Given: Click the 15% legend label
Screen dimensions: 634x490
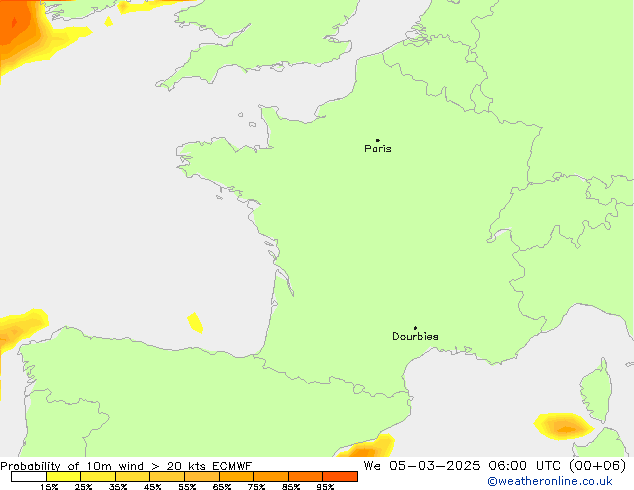Looking at the screenshot, I should tap(49, 486).
